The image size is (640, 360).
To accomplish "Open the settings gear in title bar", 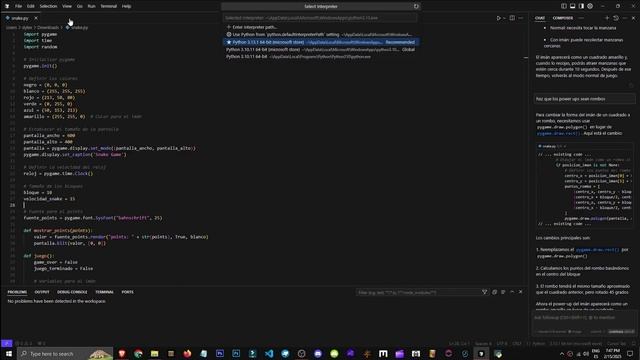I will point(590,6).
